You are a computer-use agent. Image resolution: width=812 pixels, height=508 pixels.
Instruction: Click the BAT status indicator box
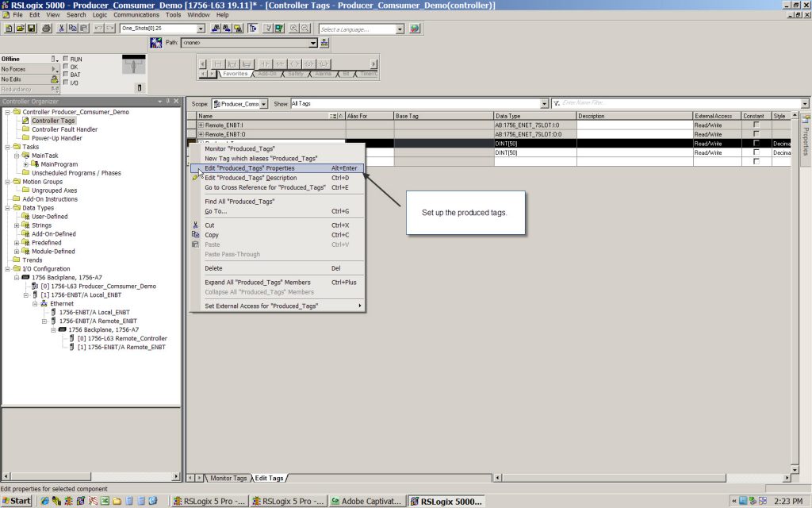66,75
